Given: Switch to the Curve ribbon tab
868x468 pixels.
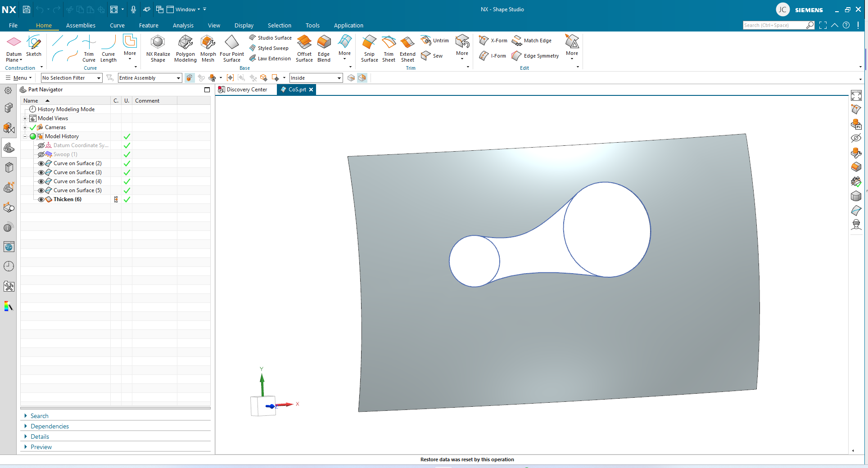Looking at the screenshot, I should coord(117,25).
